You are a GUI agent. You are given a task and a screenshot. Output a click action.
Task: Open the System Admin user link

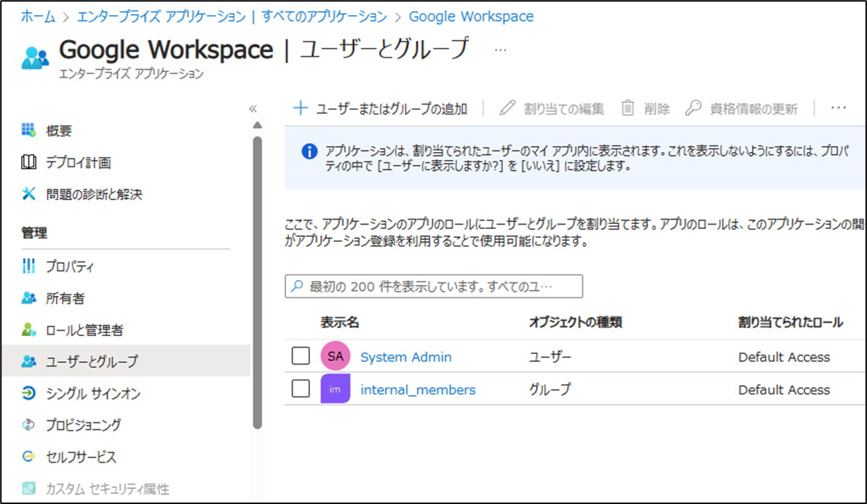tap(406, 357)
